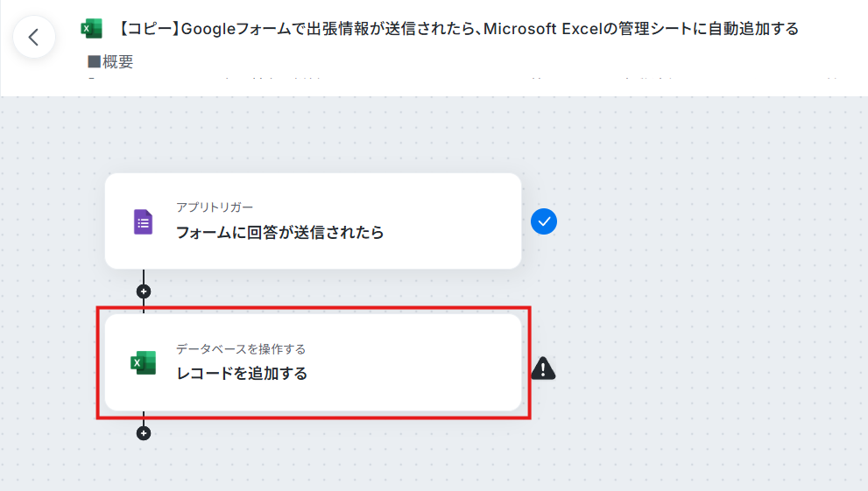Click the ■概要 description text

click(x=110, y=61)
